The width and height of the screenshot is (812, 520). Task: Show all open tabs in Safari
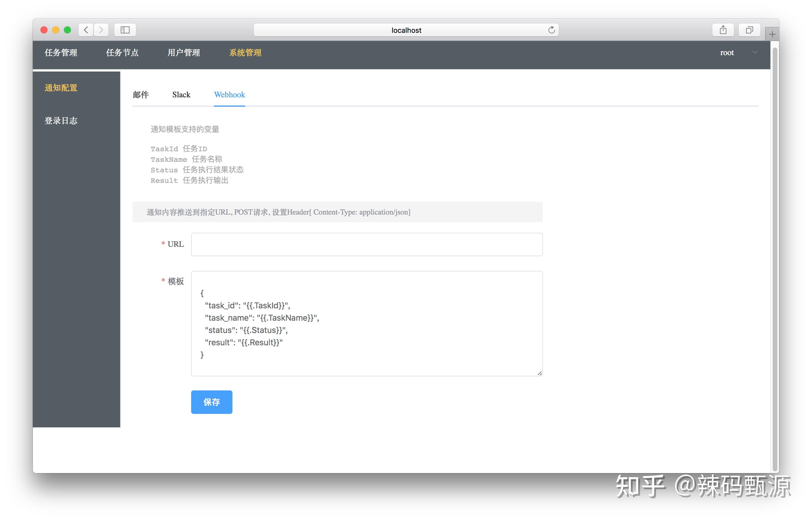pos(749,30)
